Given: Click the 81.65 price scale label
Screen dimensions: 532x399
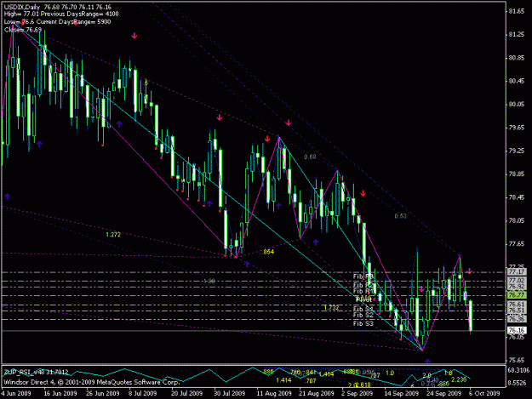Looking at the screenshot, I should [x=517, y=11].
